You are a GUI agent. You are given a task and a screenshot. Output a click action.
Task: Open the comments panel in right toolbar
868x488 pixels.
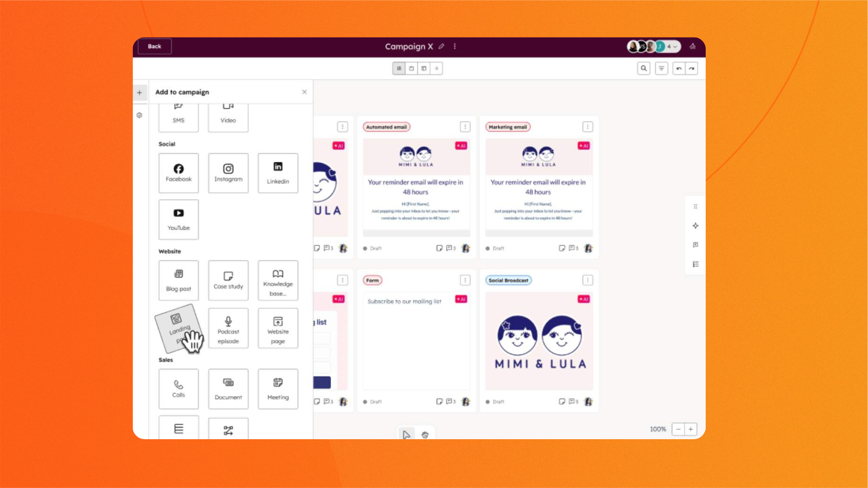pos(695,245)
